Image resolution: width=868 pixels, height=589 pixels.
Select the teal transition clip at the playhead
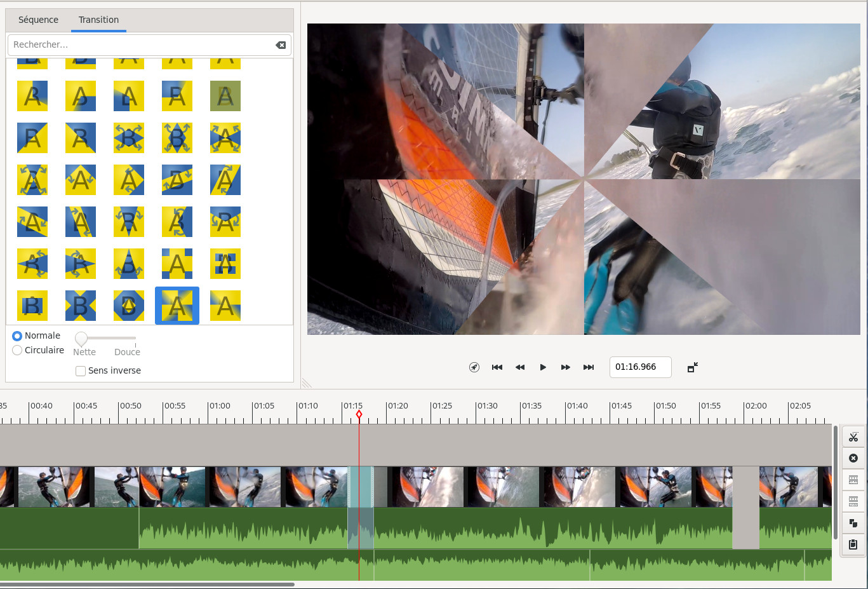click(x=361, y=487)
